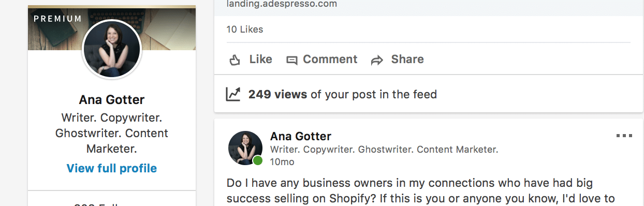Viewport: 644px width, 206px height.
Task: Show who gave the 10 Likes
Action: 245,30
